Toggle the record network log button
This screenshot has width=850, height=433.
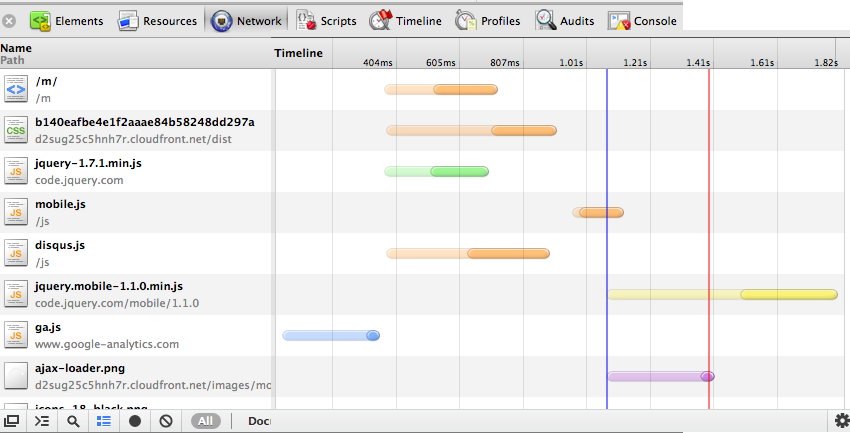click(x=134, y=421)
